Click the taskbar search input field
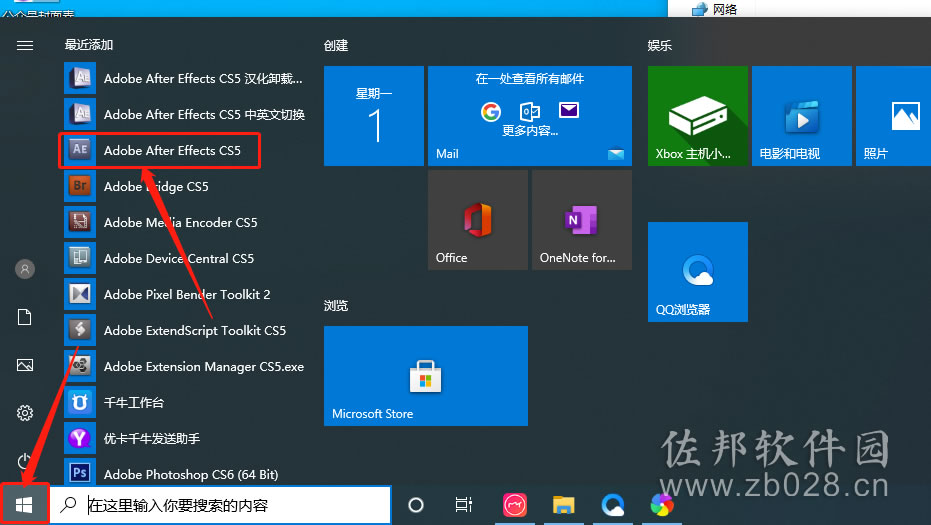This screenshot has height=525, width=931. [220, 505]
